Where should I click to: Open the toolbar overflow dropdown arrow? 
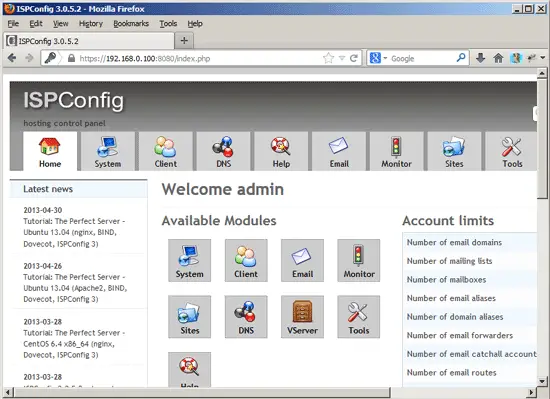coord(543,58)
